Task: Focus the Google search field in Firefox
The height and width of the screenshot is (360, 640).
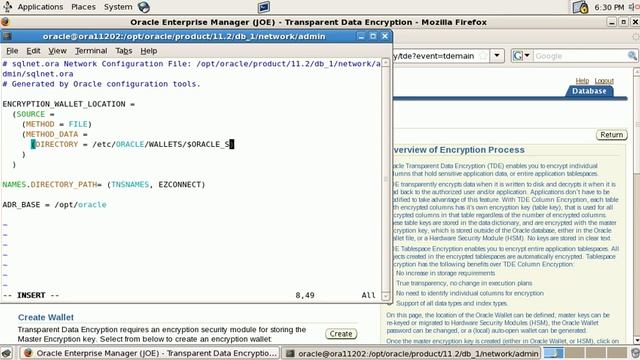Action: tap(580, 56)
